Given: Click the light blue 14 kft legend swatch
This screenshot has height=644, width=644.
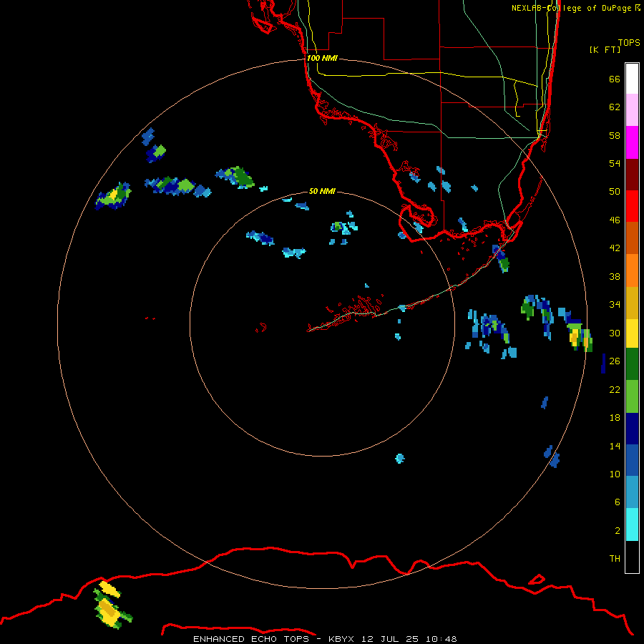Looking at the screenshot, I should click(x=632, y=492).
